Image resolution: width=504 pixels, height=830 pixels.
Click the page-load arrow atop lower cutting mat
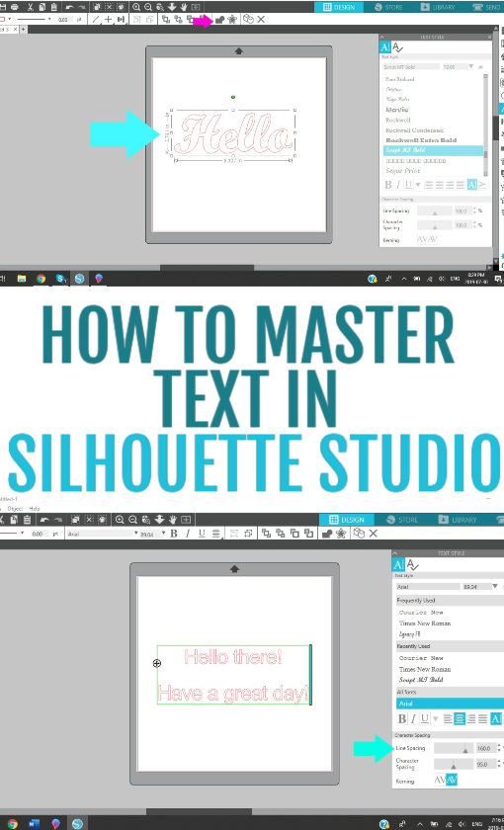click(x=234, y=568)
